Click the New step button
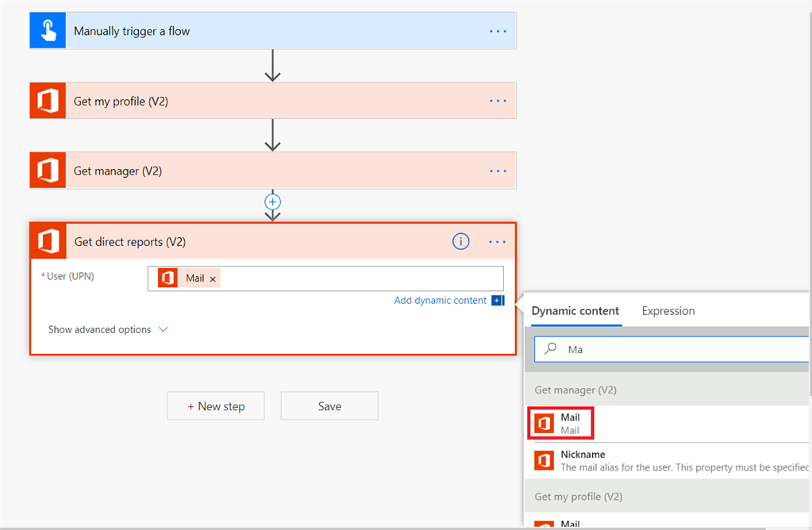 [x=215, y=406]
